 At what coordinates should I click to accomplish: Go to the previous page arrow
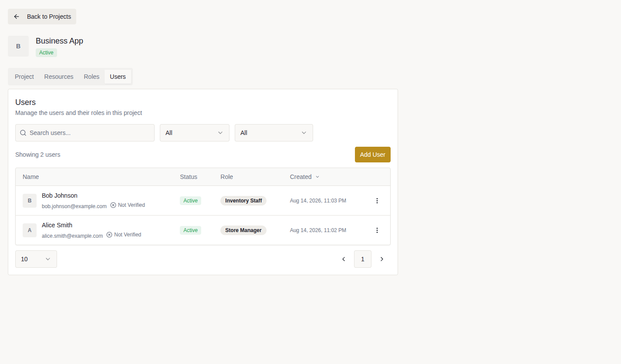pyautogui.click(x=344, y=259)
